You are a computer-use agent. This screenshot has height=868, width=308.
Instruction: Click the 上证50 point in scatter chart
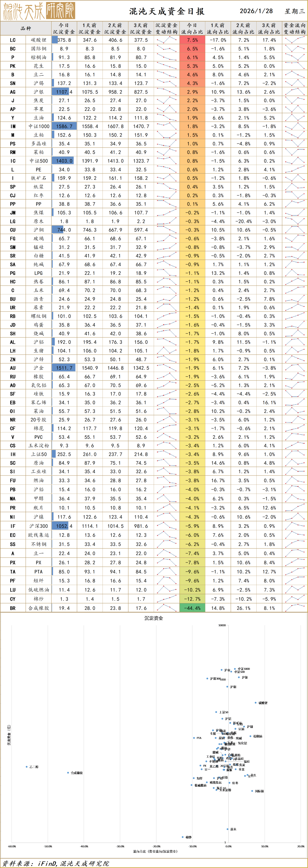pyautogui.click(x=216, y=712)
